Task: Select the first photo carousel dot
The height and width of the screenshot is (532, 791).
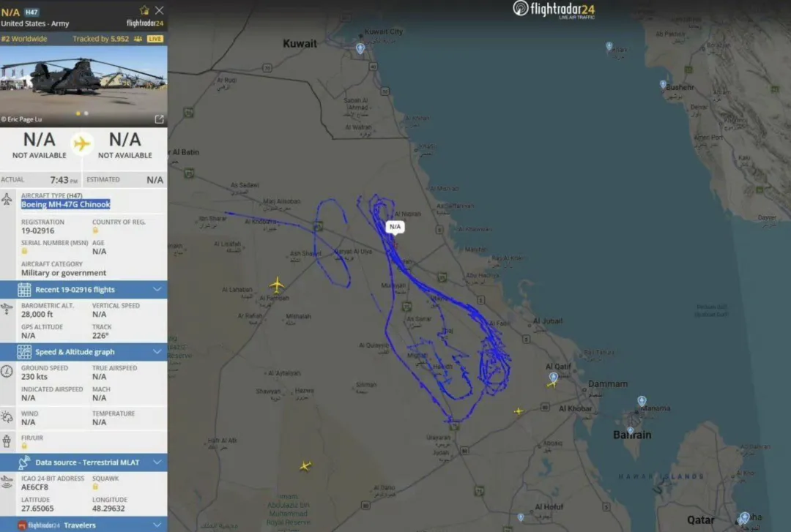Action: (x=78, y=113)
